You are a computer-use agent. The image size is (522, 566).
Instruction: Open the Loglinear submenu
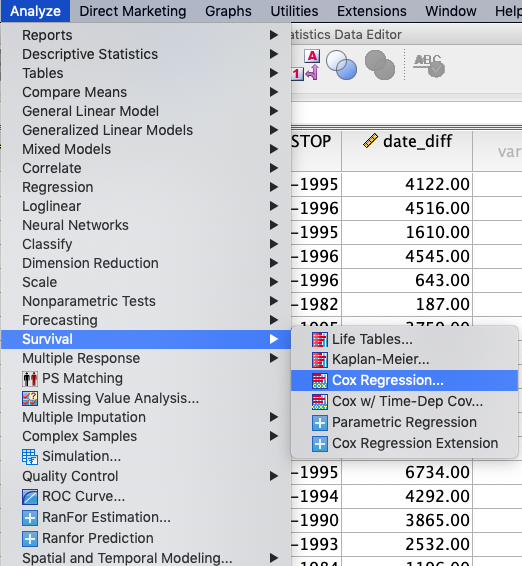[x=146, y=206]
